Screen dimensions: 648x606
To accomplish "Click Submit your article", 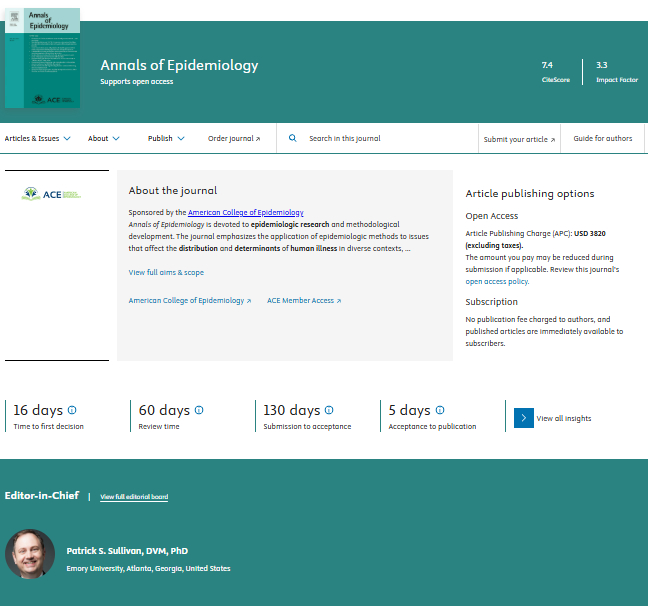I will coord(519,139).
